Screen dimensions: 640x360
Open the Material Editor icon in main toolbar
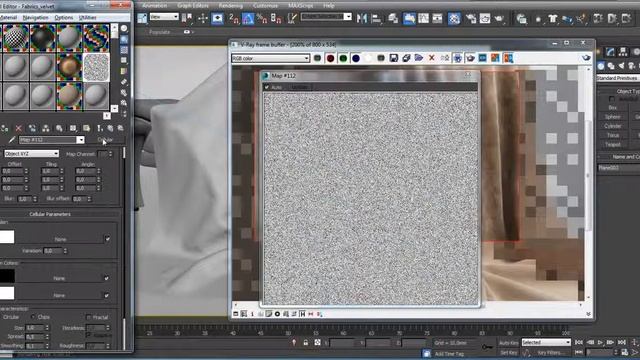(454, 18)
